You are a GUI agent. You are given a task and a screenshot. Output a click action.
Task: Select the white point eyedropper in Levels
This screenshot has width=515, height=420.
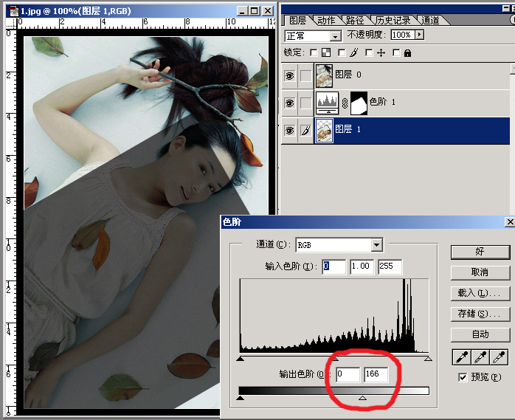499,357
